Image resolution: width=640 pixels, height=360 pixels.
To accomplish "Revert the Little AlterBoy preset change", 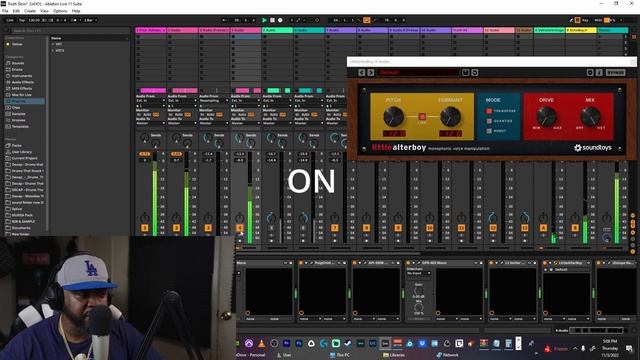I will 475,73.
